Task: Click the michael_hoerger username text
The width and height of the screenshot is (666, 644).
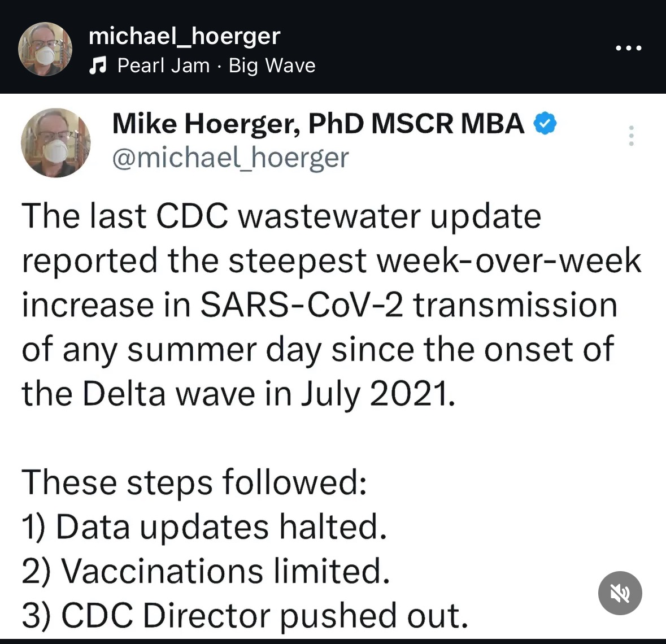Action: coord(185,36)
